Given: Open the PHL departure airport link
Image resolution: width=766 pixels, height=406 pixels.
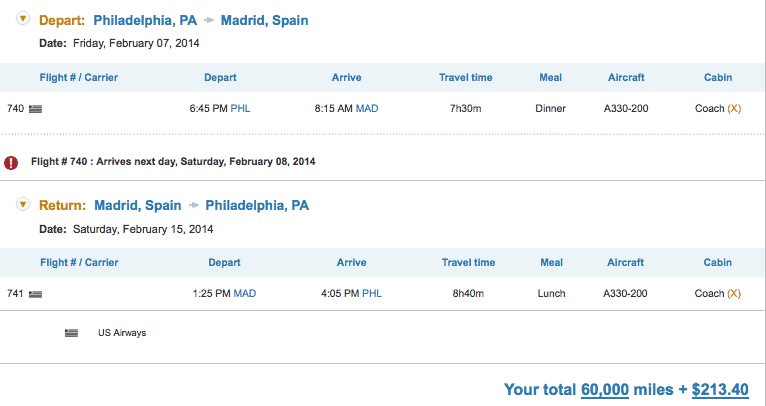Looking at the screenshot, I should [240, 108].
